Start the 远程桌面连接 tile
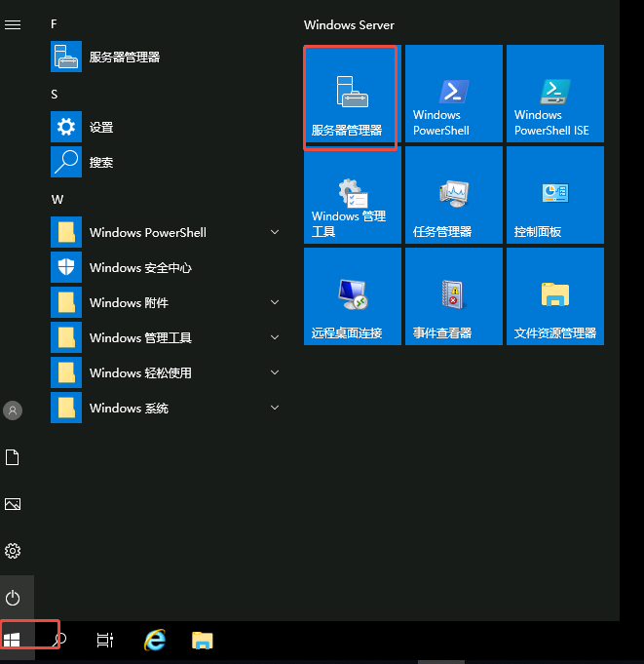The width and height of the screenshot is (644, 664). pos(352,296)
